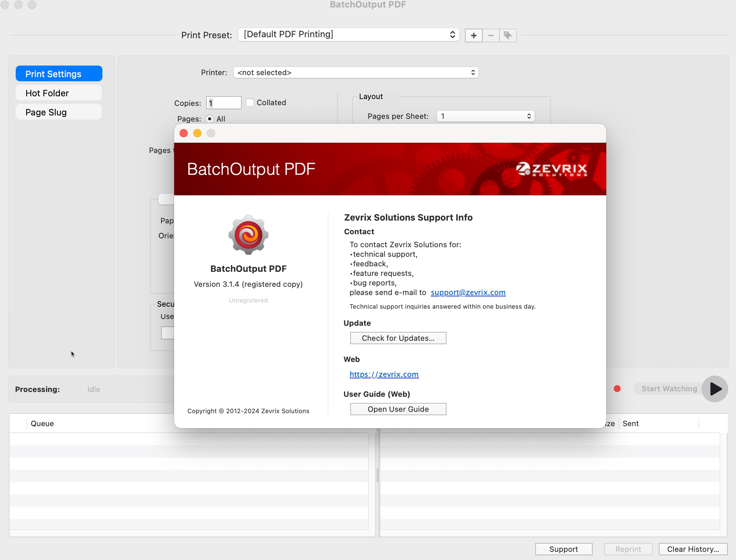Switch to Page Slug tab

tap(59, 112)
